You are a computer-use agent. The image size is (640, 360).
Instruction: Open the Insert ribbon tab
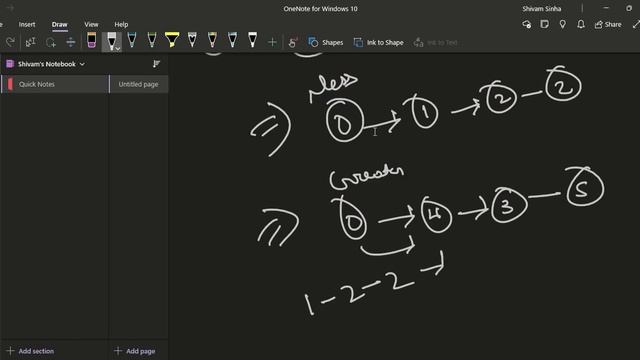(27, 24)
